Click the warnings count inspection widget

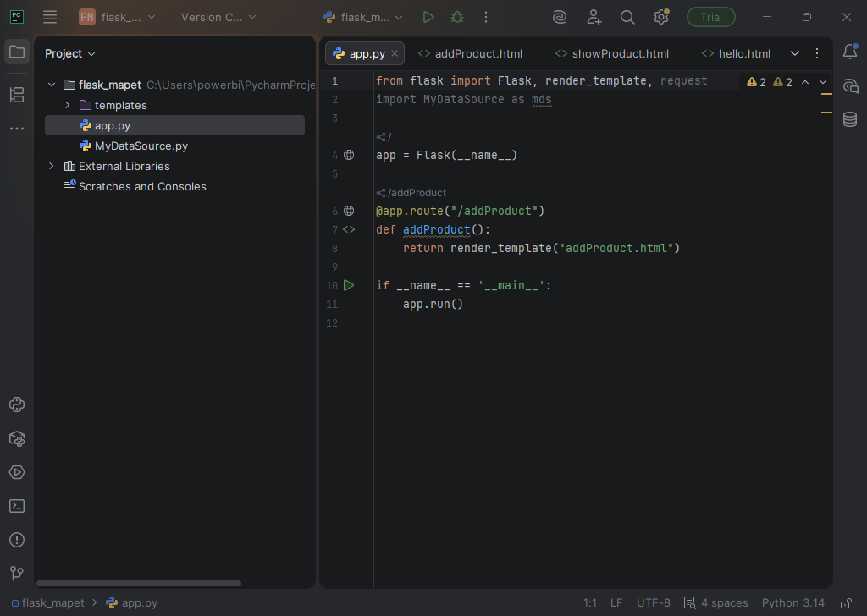769,82
